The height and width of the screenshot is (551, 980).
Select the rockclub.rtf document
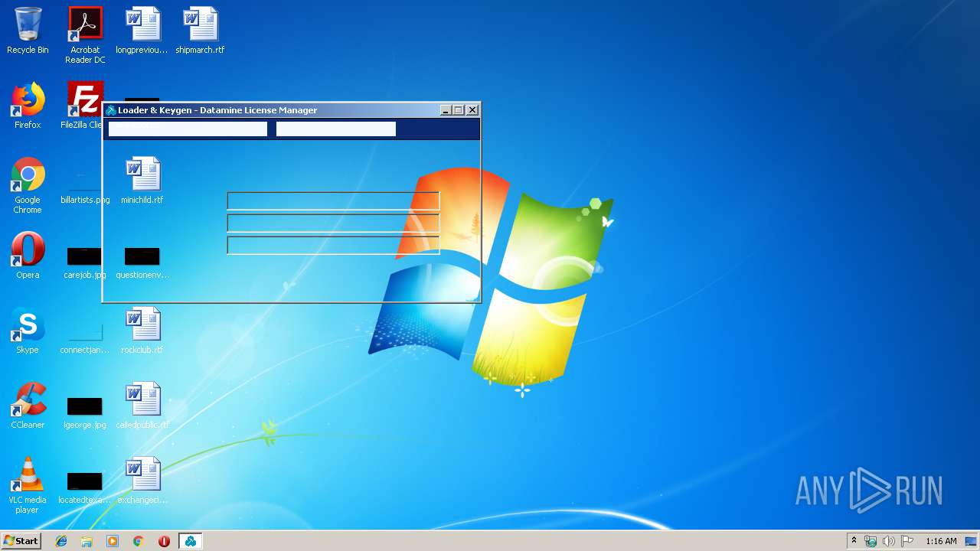(x=142, y=331)
